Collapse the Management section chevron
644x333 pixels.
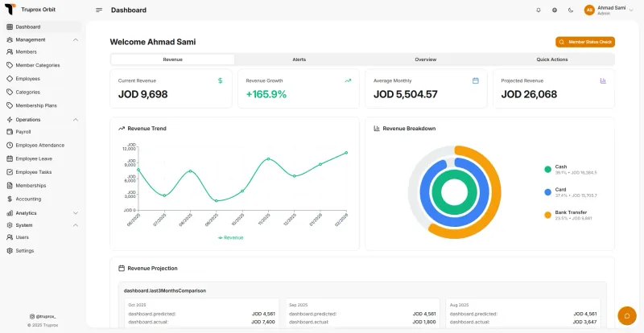coord(76,40)
